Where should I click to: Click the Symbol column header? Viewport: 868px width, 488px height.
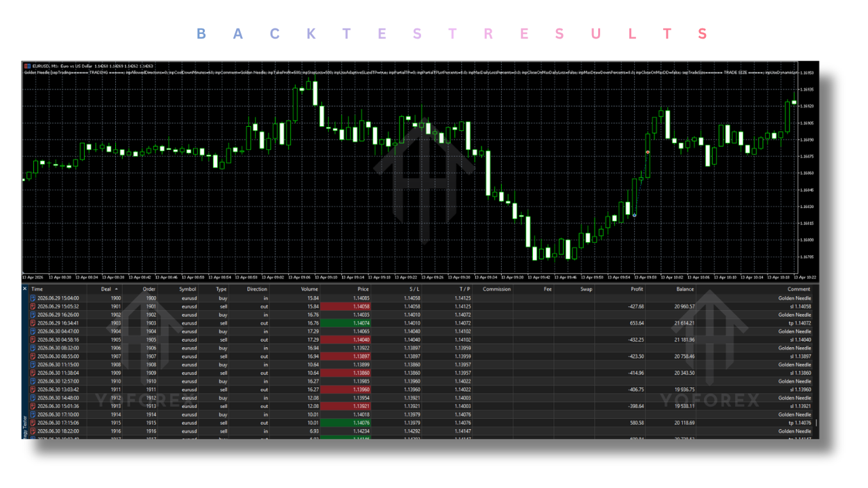point(187,289)
